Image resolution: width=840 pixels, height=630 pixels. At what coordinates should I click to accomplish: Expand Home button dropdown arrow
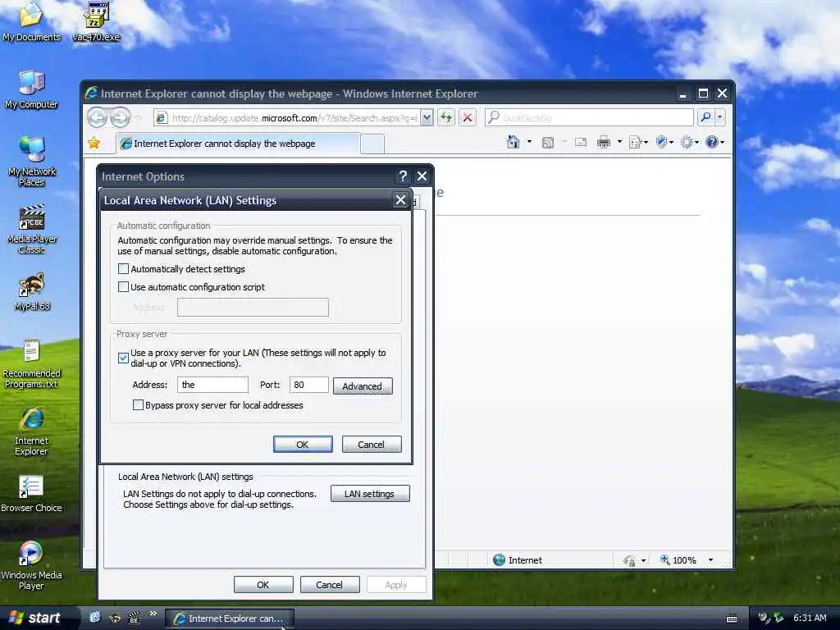529,142
